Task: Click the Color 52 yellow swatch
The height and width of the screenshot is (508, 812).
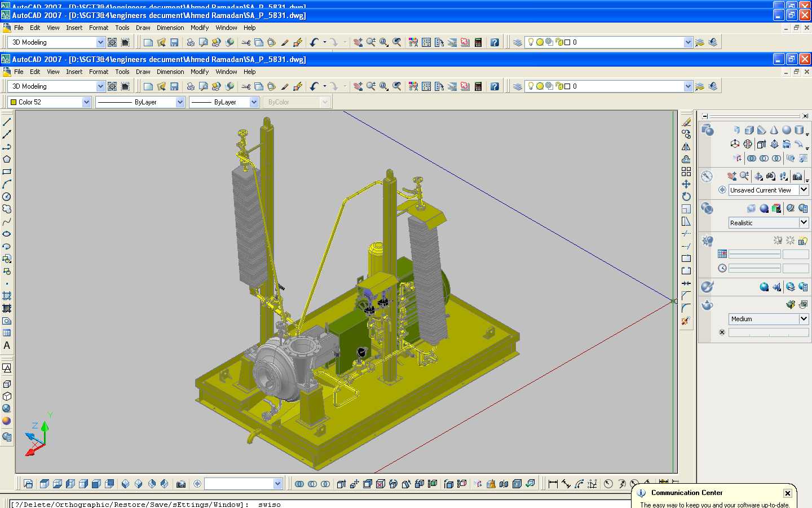Action: coord(14,102)
